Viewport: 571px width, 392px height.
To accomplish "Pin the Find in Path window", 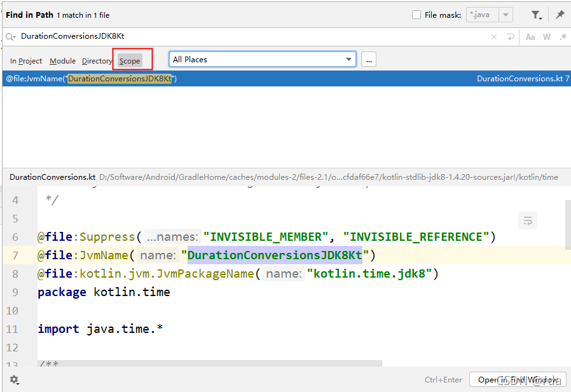I will (x=560, y=15).
